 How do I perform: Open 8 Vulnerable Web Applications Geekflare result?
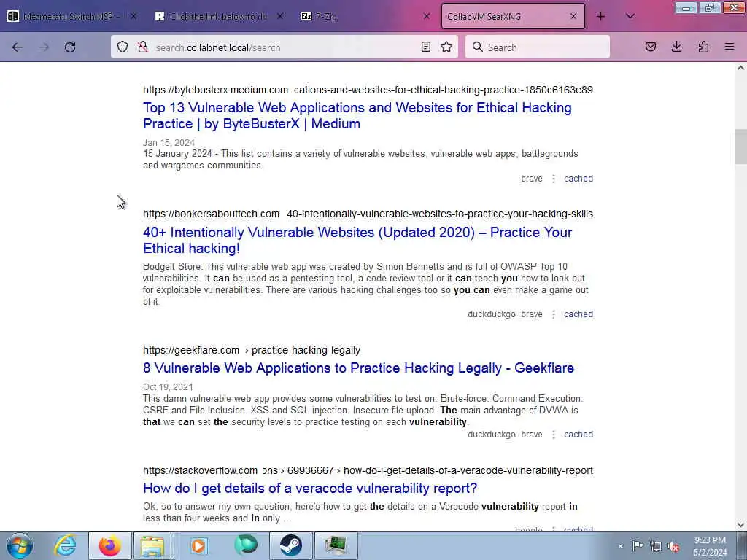pos(358,368)
